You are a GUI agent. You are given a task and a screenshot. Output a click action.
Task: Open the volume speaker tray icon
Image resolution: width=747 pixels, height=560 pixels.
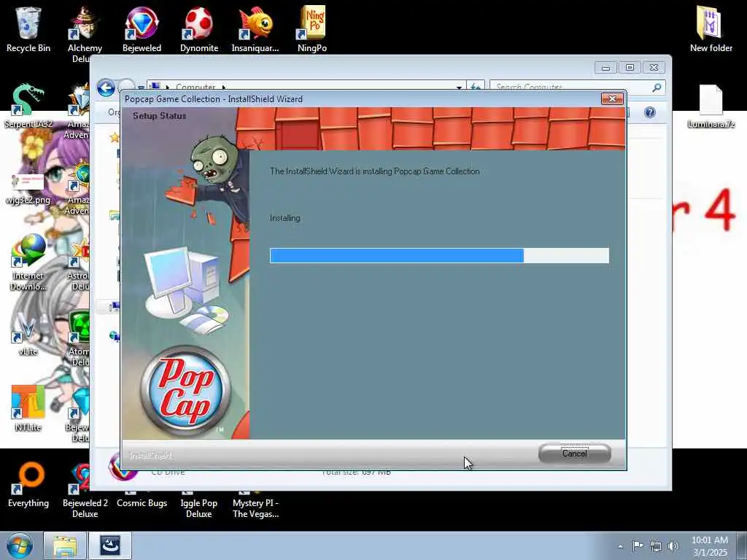pos(673,546)
